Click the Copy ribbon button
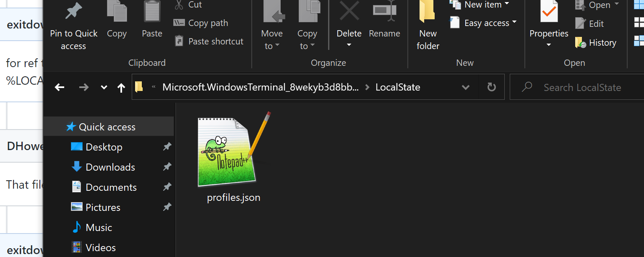This screenshot has height=257, width=644. click(x=117, y=20)
